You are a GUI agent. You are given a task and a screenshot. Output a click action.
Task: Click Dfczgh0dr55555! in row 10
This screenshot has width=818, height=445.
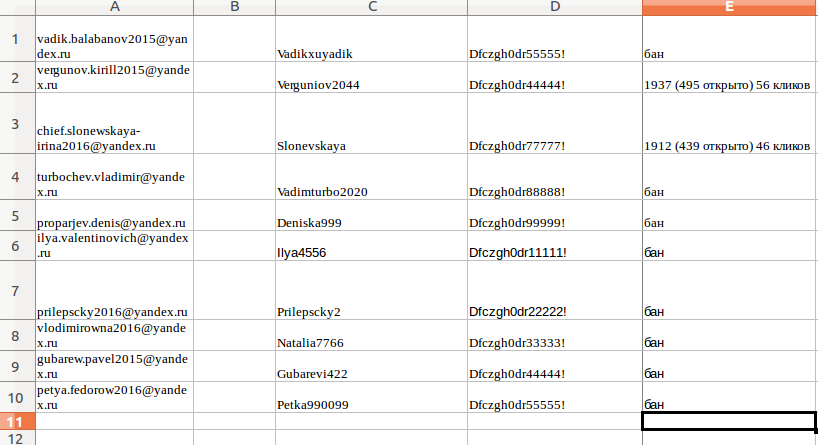tap(555, 398)
